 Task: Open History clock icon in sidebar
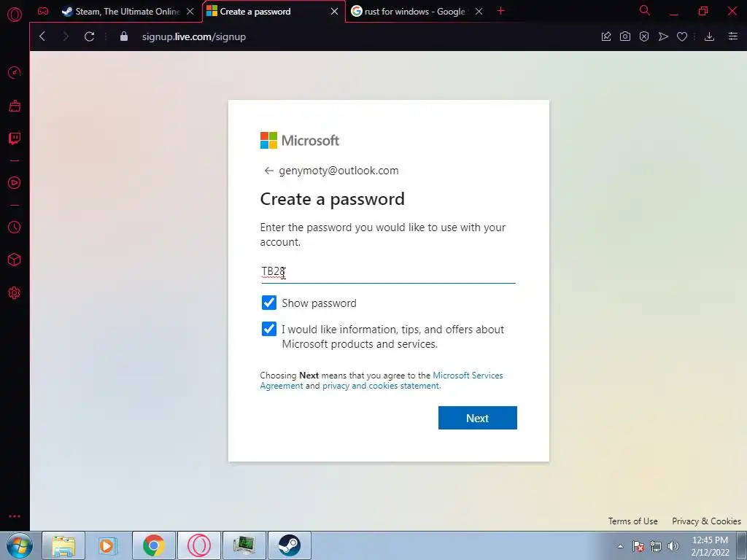15,227
